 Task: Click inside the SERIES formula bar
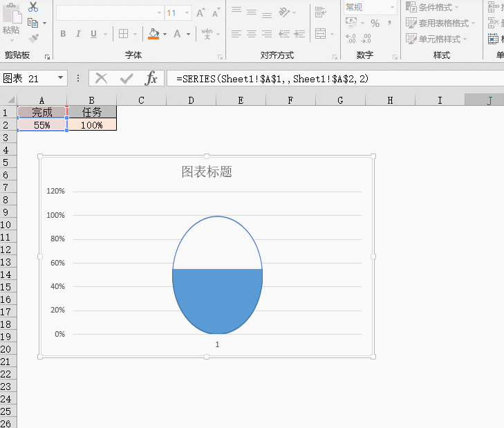tap(335, 79)
